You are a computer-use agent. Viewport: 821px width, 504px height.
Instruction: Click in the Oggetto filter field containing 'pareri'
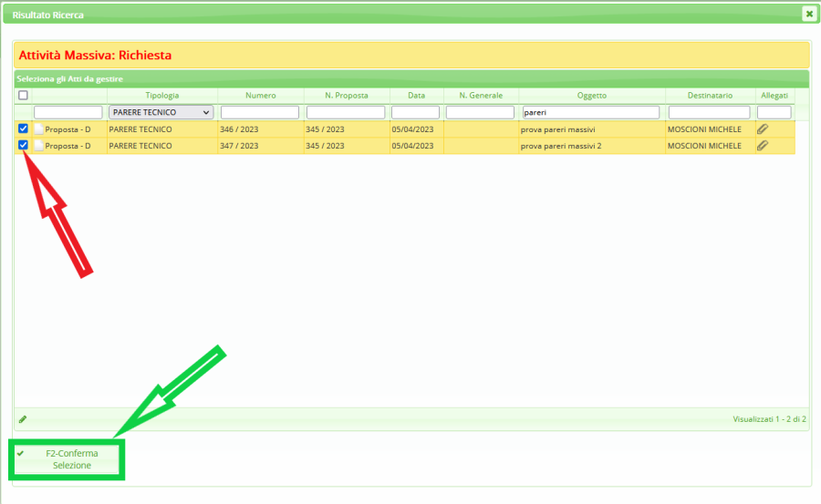[x=590, y=112]
